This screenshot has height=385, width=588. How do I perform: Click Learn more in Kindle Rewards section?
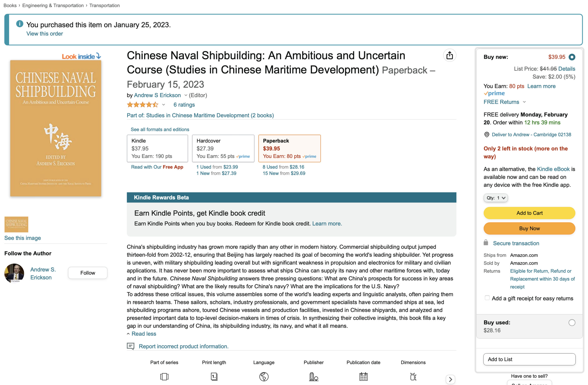(327, 223)
